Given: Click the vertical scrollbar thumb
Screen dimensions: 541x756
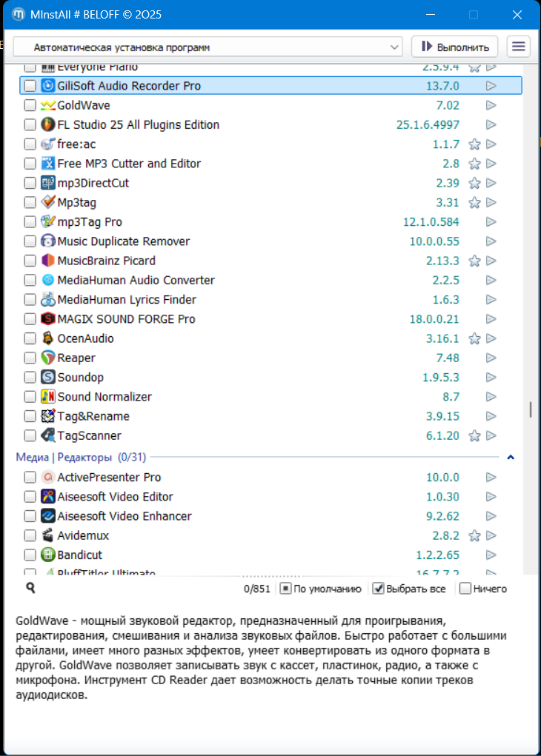Looking at the screenshot, I should pos(530,409).
